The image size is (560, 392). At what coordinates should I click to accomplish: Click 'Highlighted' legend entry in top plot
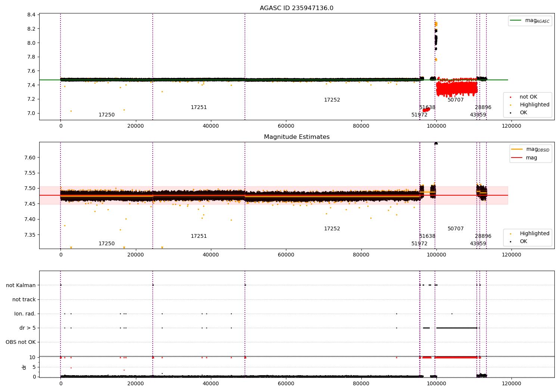535,105
